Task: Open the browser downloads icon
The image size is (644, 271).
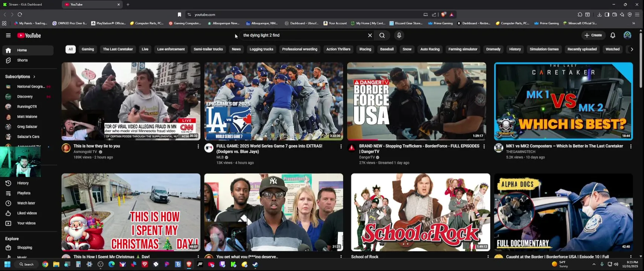Action: 599,15
